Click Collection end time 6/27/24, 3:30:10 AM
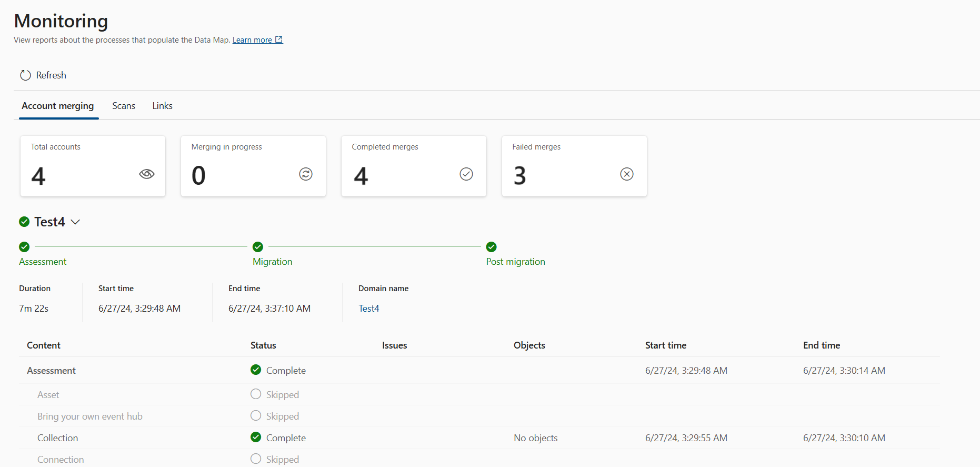 click(844, 438)
